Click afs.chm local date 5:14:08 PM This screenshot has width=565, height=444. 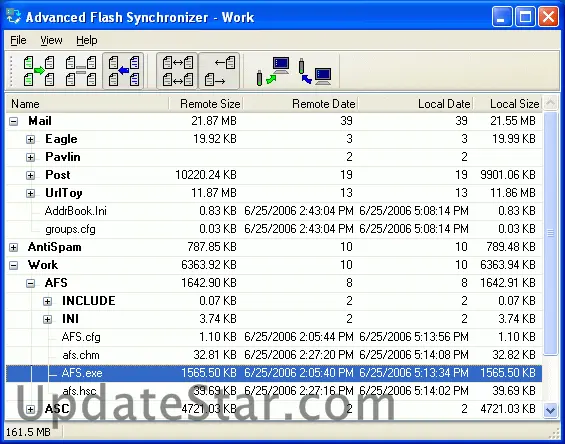coord(414,355)
